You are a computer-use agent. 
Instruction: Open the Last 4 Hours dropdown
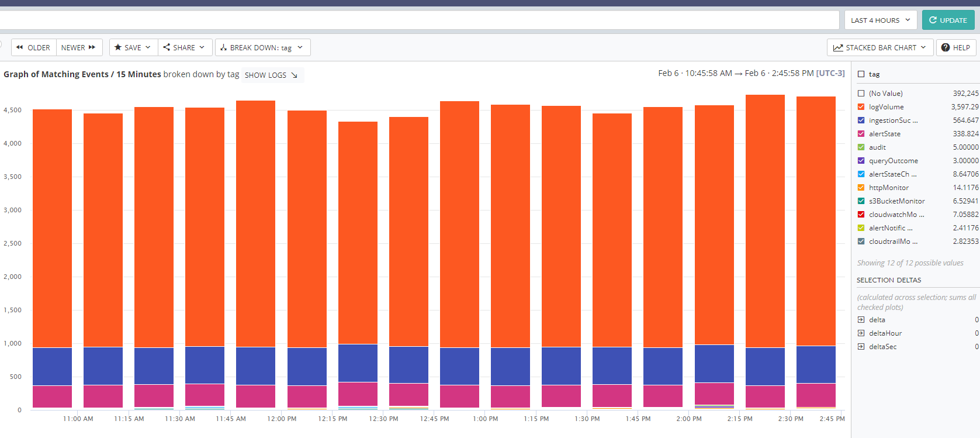click(880, 20)
